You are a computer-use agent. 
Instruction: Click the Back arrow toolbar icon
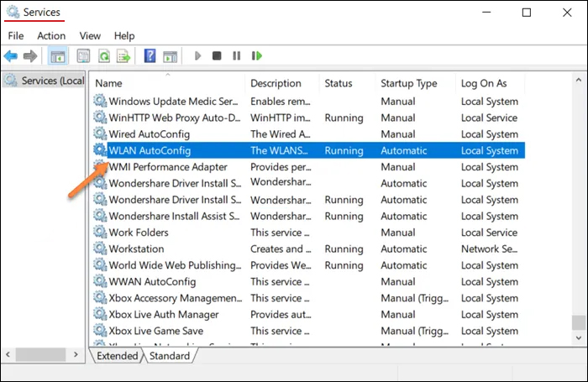(x=11, y=56)
